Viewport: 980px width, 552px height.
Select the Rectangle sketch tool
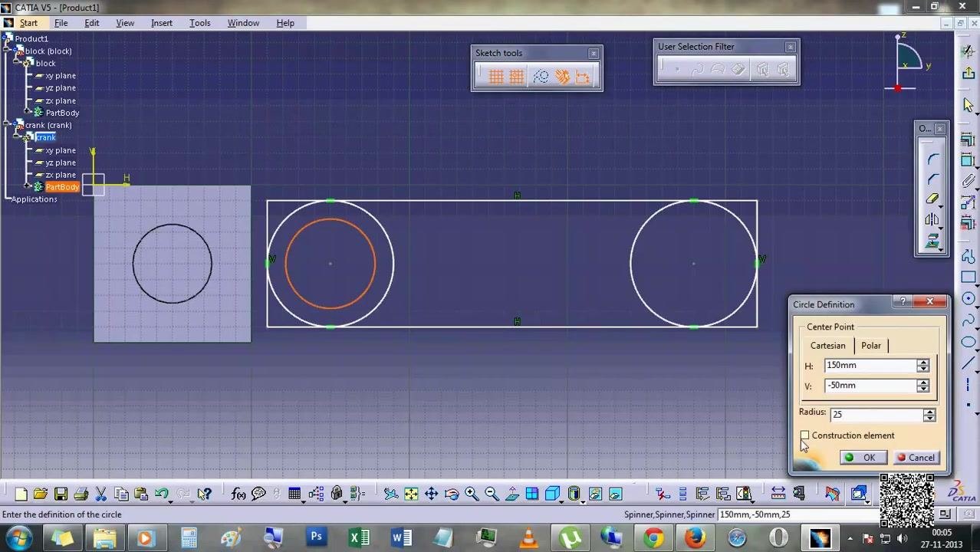968,278
